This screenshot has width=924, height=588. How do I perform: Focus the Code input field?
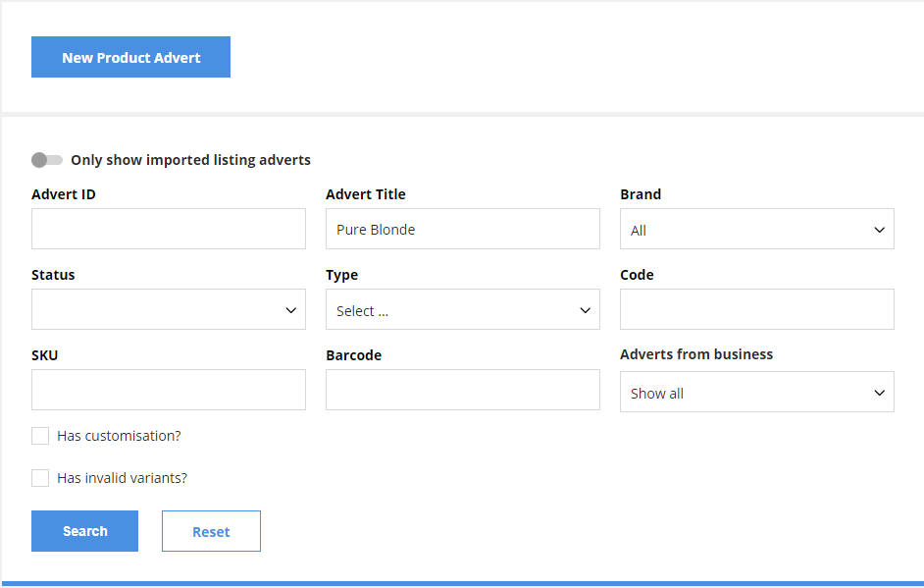click(x=756, y=309)
